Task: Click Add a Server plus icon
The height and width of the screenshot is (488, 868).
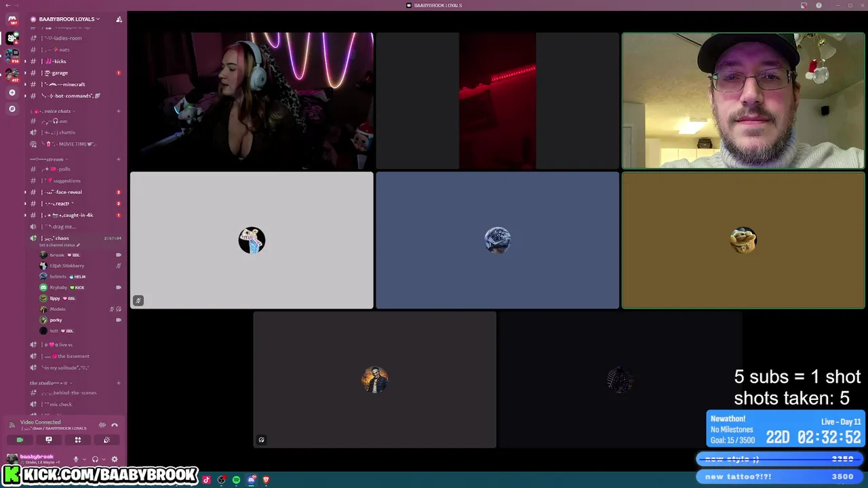Action: tap(12, 92)
